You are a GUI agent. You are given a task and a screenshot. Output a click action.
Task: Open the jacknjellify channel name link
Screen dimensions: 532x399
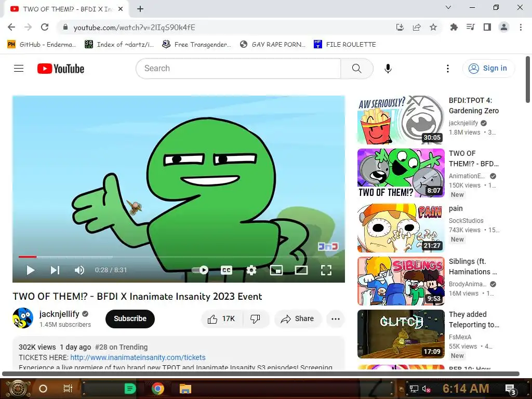coord(59,314)
